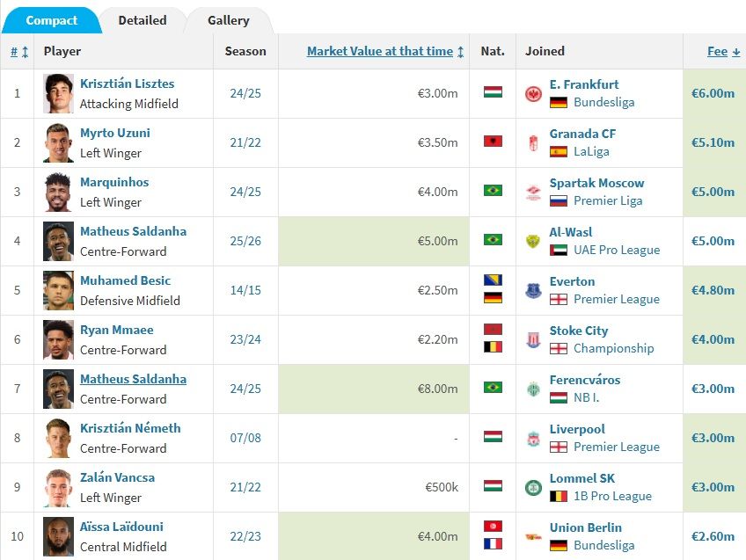Image resolution: width=746 pixels, height=560 pixels.
Task: Click the Liverpool club crest icon
Action: click(533, 439)
